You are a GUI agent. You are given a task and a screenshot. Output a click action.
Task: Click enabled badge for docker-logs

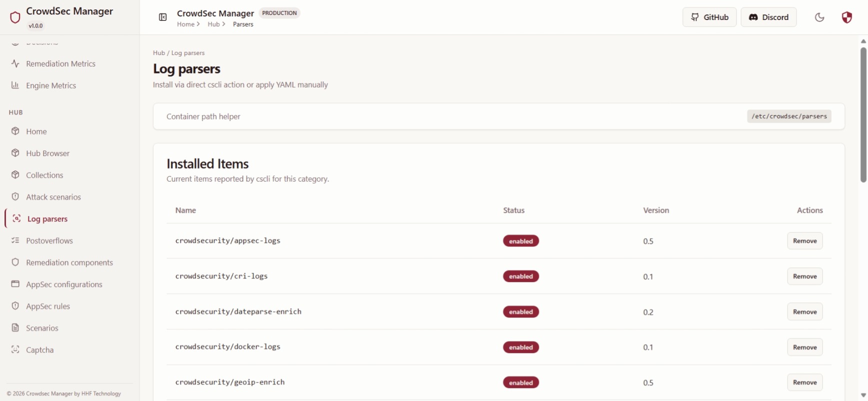(521, 347)
